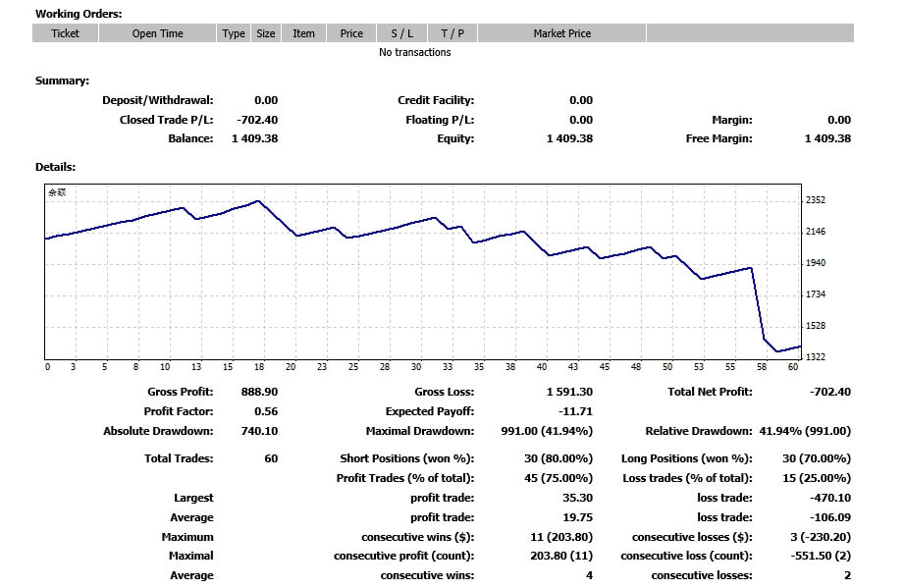
Task: Click the Details section heading
Action: 55,168
